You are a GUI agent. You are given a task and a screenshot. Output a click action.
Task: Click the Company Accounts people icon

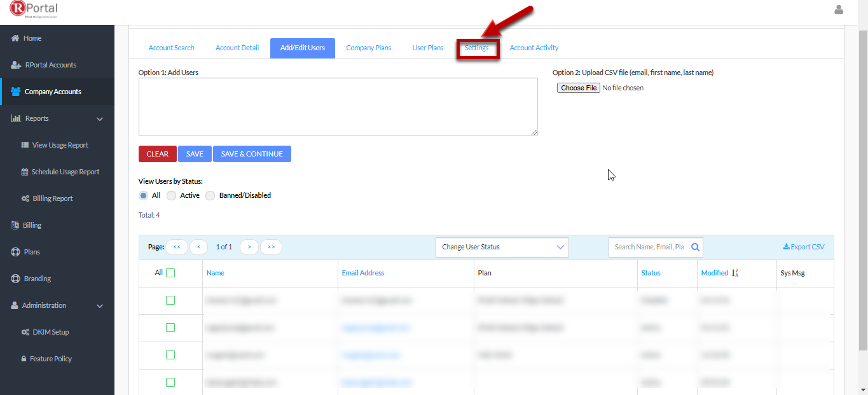(16, 92)
